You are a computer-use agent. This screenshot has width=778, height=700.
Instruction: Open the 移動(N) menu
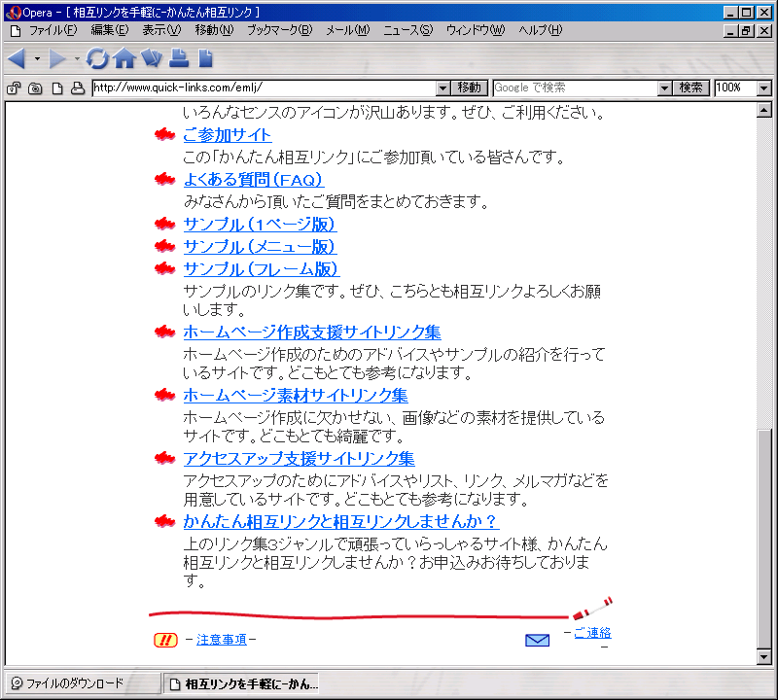pyautogui.click(x=214, y=31)
